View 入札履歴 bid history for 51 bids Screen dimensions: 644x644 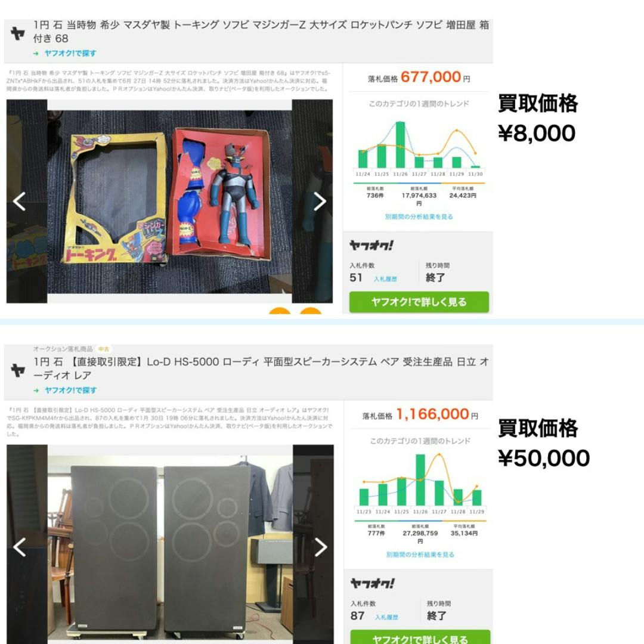tap(385, 279)
